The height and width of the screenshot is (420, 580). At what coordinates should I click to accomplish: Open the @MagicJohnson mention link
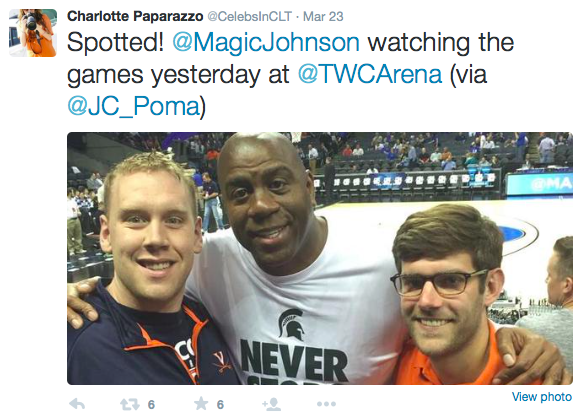point(266,42)
